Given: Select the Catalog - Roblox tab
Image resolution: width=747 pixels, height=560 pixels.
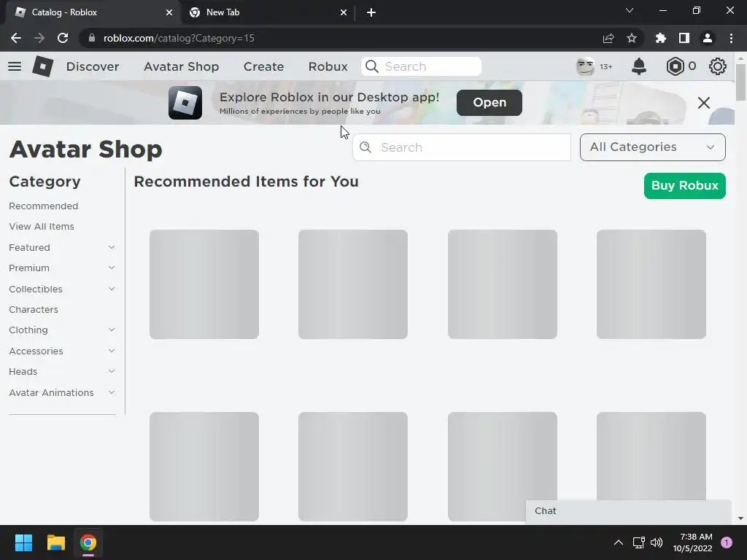Looking at the screenshot, I should (x=93, y=12).
